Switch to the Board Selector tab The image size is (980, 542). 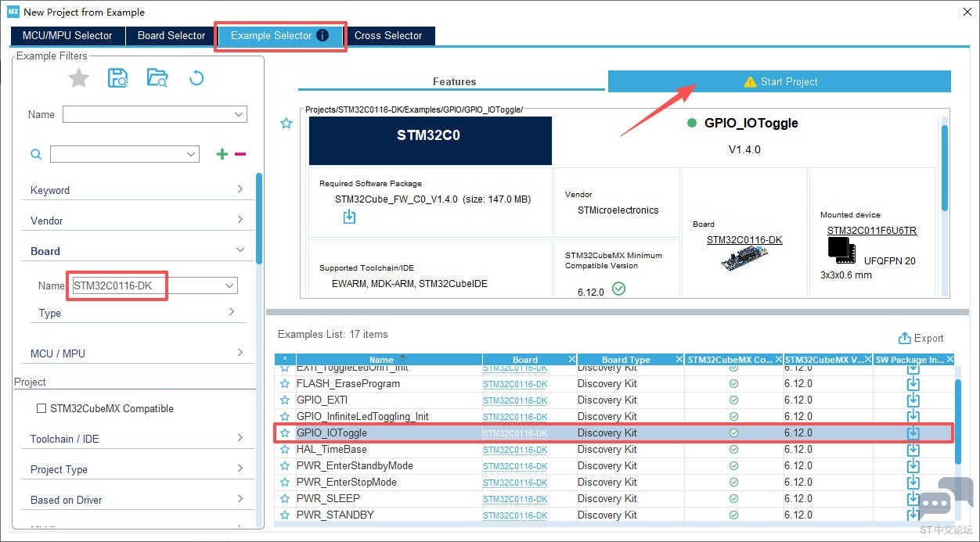coord(171,35)
